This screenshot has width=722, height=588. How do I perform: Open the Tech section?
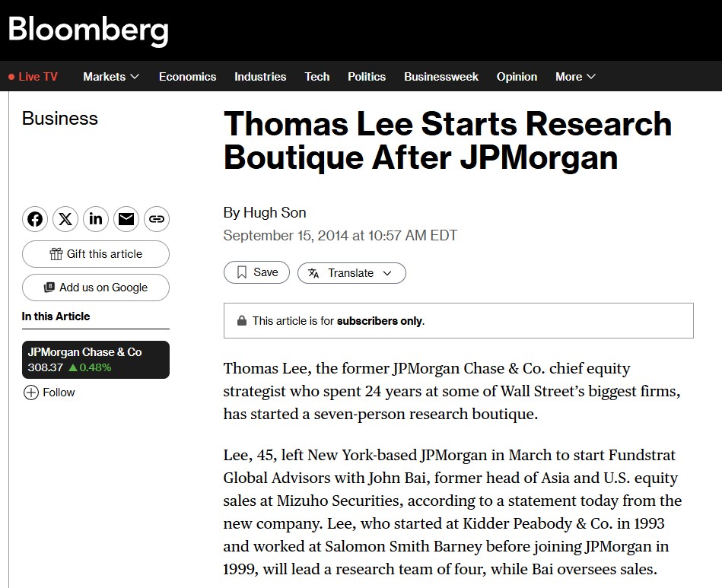click(317, 77)
